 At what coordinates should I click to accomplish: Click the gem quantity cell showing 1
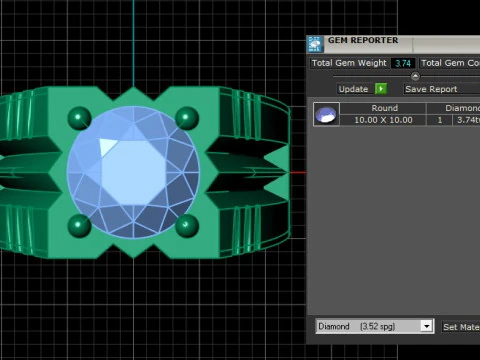439,120
